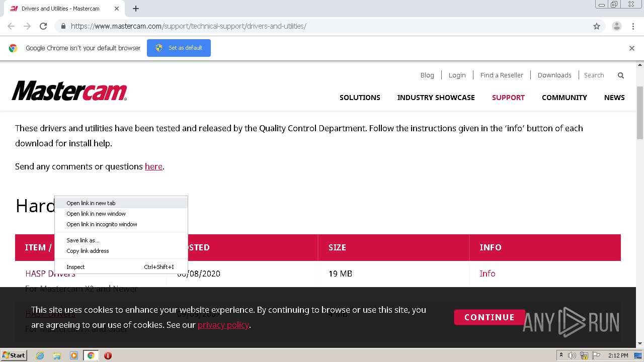644x362 pixels.
Task: Click the network tray icon
Action: [584, 355]
